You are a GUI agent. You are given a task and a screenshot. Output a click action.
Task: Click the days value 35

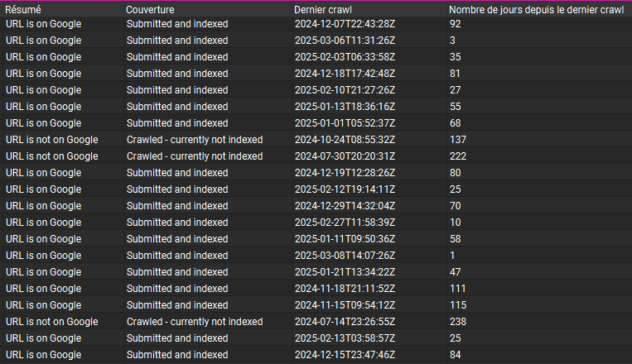pyautogui.click(x=456, y=57)
